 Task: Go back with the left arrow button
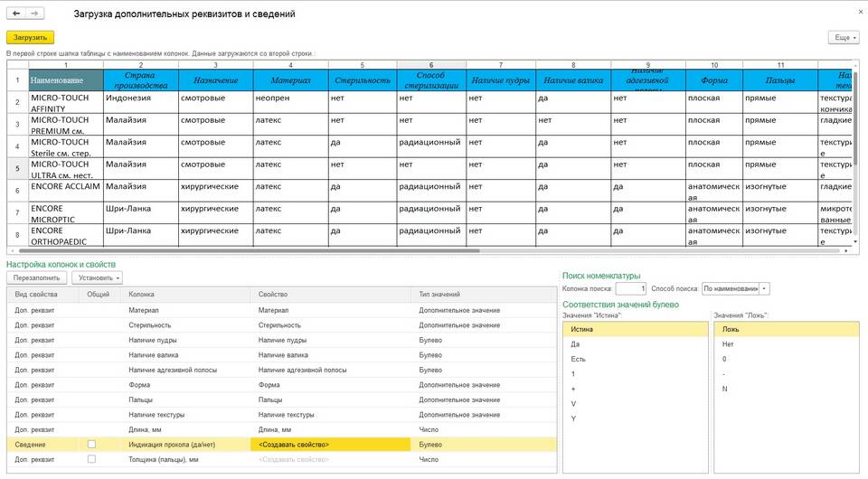click(x=16, y=14)
